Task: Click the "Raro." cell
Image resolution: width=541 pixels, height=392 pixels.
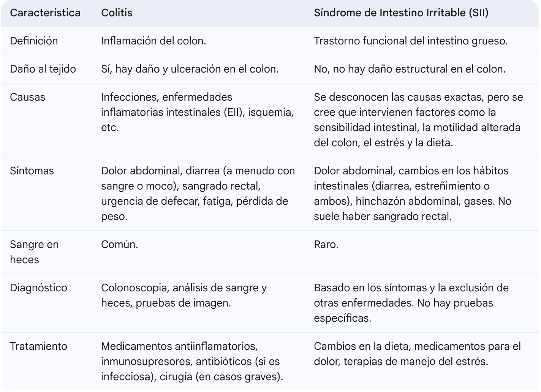Action: 326,245
